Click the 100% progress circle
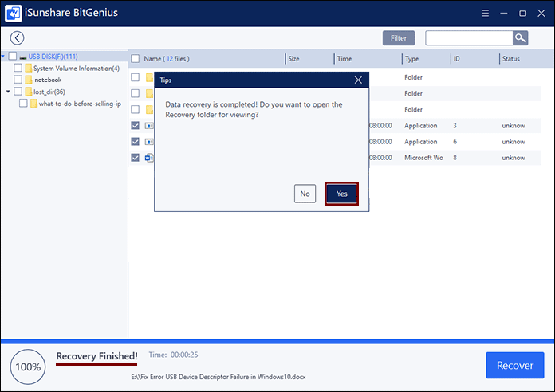The height and width of the screenshot is (392, 555). (28, 367)
